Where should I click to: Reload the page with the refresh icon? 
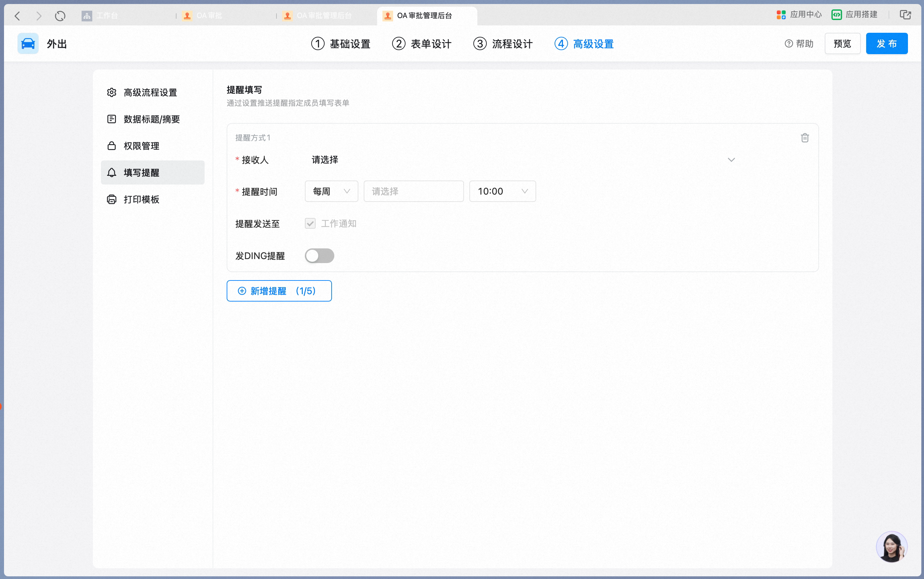tap(60, 16)
